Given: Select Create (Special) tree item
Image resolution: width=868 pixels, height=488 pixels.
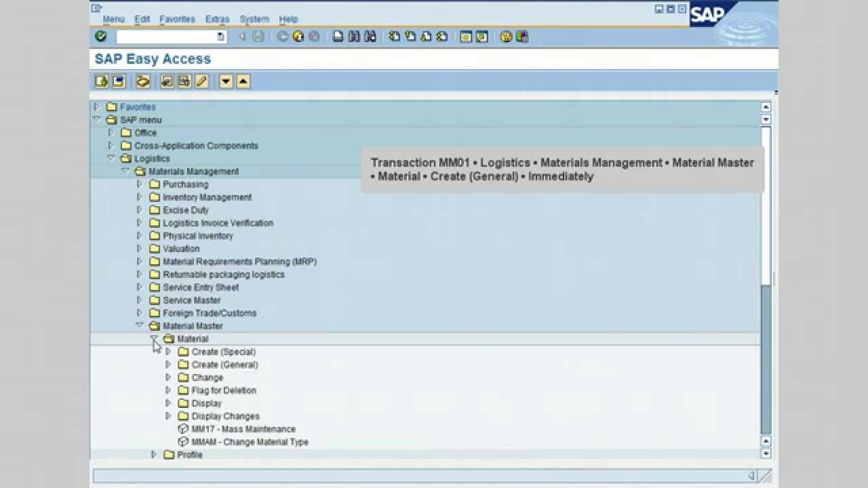Looking at the screenshot, I should point(224,352).
